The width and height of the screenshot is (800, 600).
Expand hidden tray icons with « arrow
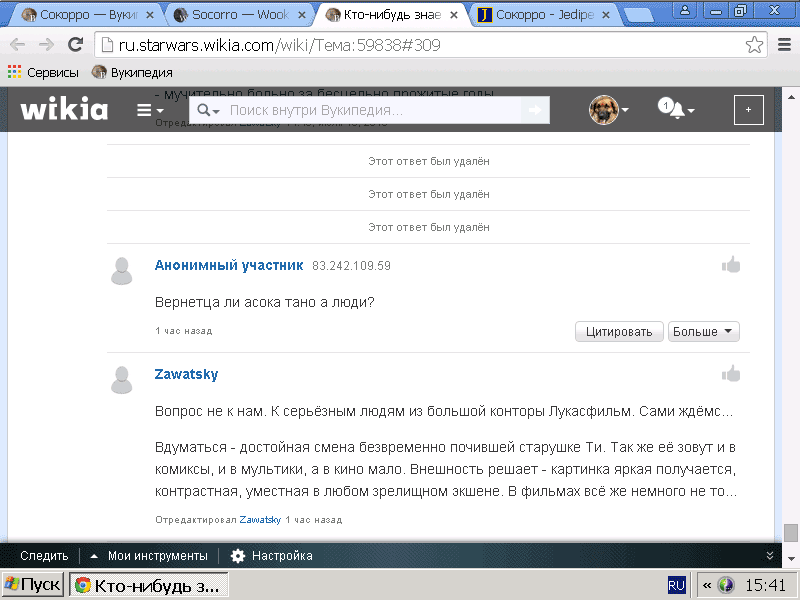[x=706, y=585]
